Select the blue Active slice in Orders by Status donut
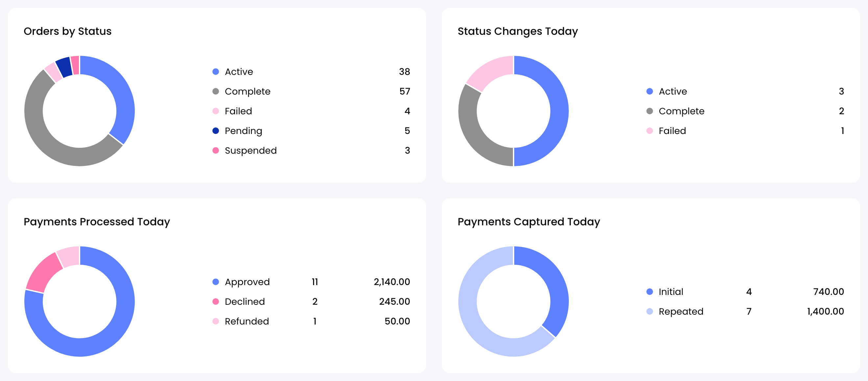The width and height of the screenshot is (868, 381). tap(121, 91)
